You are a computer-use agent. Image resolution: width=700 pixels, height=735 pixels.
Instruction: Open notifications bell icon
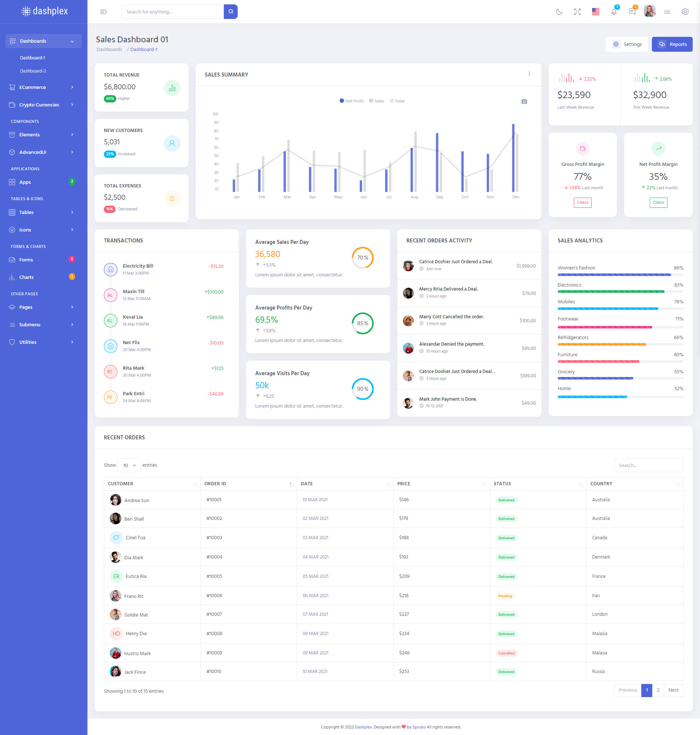(614, 12)
